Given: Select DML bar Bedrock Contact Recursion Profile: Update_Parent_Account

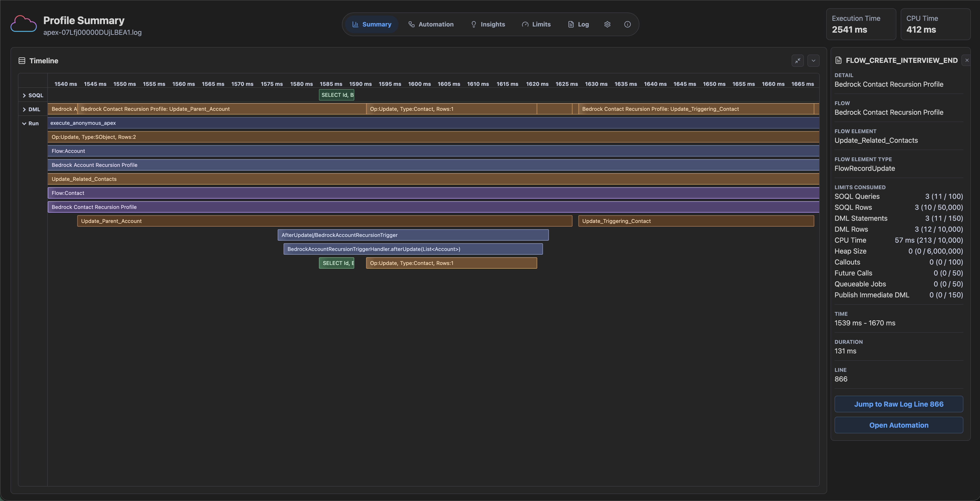Looking at the screenshot, I should point(222,109).
